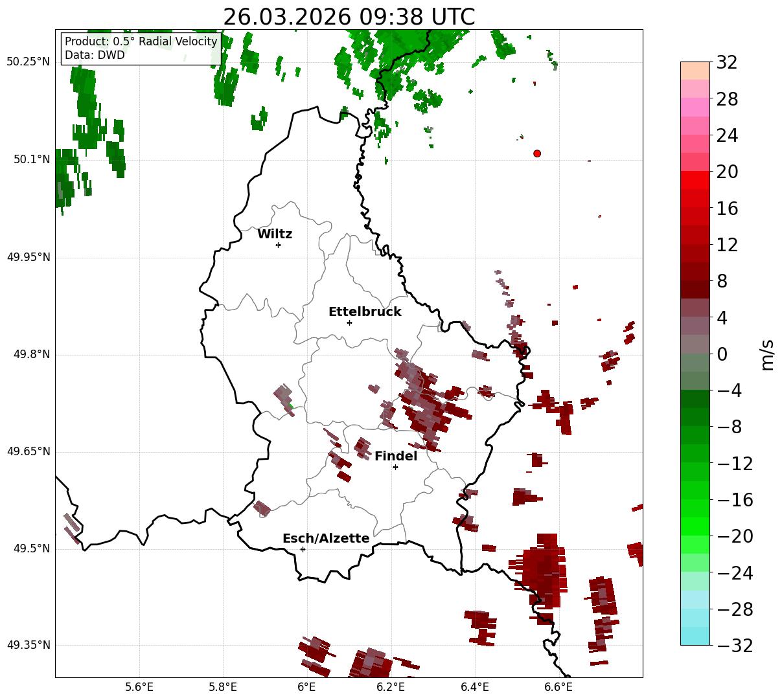This screenshot has width=782, height=700.
Task: Click the −12 colorbar tick label
Action: click(x=735, y=464)
